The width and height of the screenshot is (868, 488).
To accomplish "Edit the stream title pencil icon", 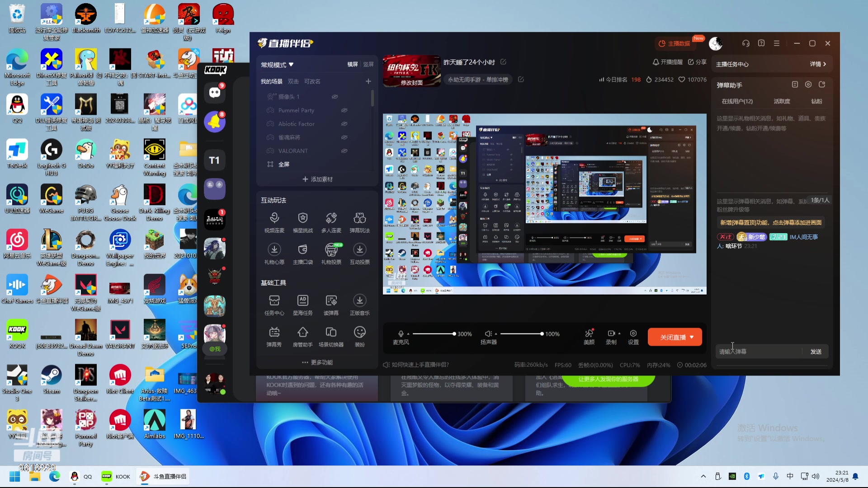I will (x=504, y=62).
